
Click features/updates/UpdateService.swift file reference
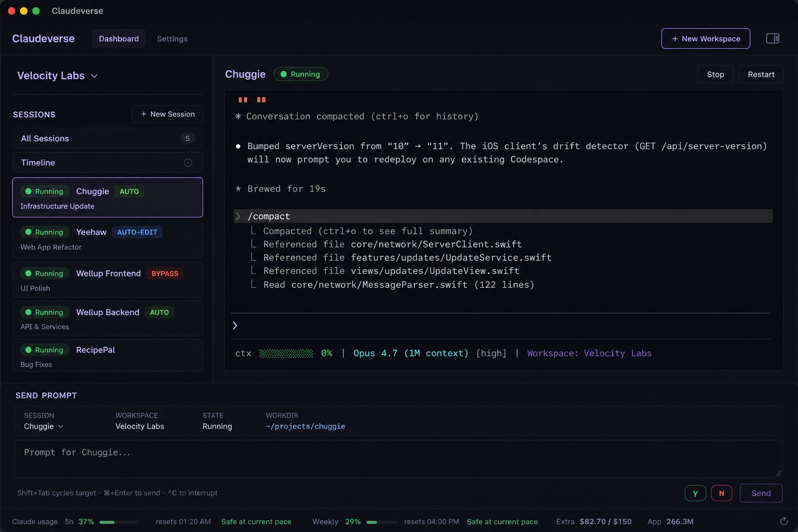click(451, 258)
